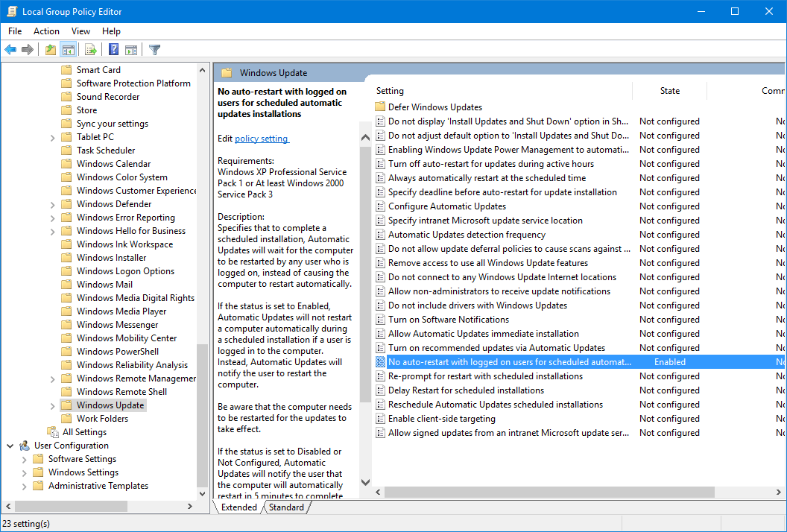
Task: Switch to the Standard tab
Action: click(286, 507)
